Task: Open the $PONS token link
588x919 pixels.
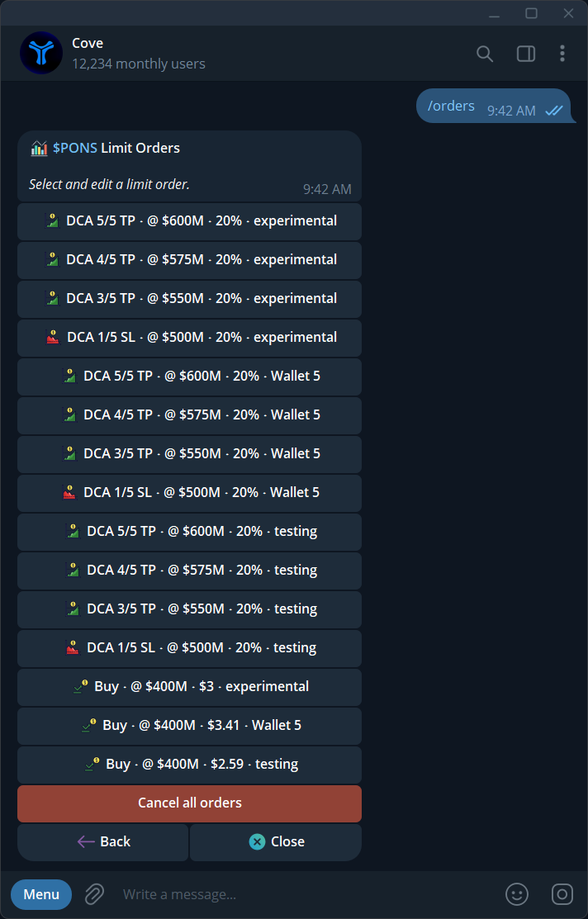Action: (x=75, y=148)
